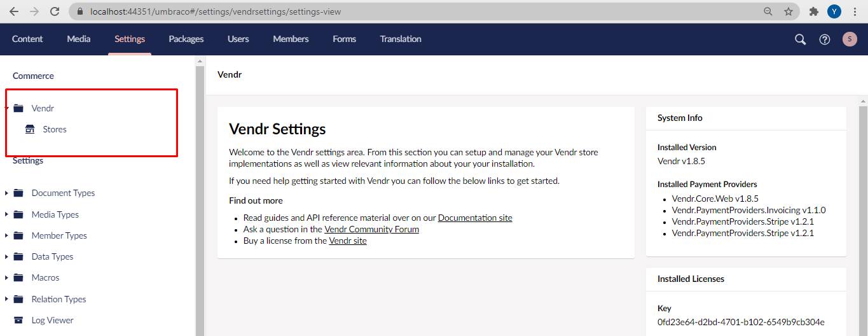Screen dimensions: 868x336
Task: Click the Installed Licenses header
Action: click(x=691, y=279)
